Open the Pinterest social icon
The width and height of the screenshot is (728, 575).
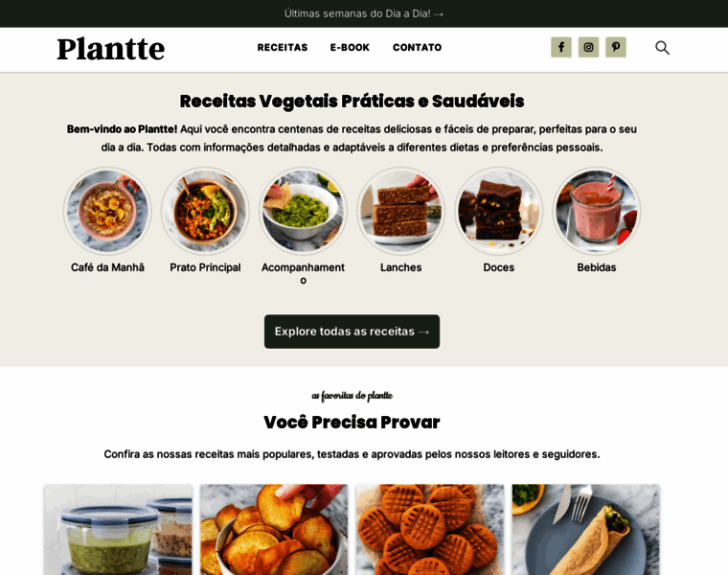click(616, 47)
